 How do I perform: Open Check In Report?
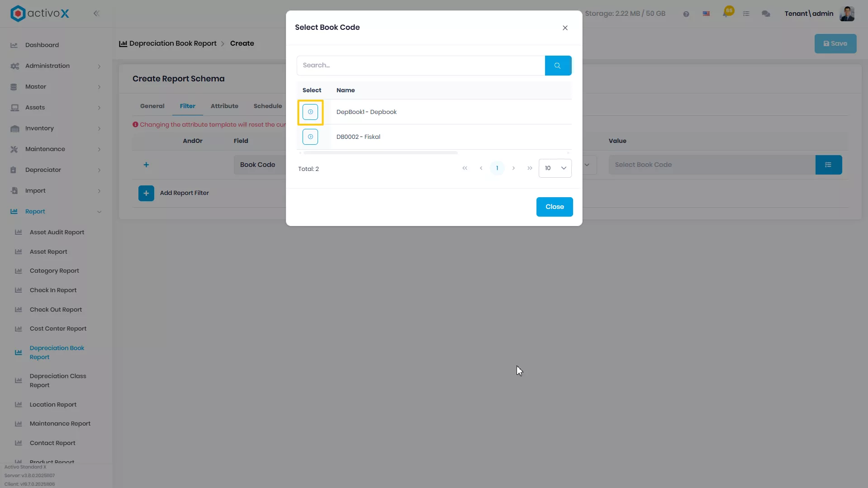(53, 290)
